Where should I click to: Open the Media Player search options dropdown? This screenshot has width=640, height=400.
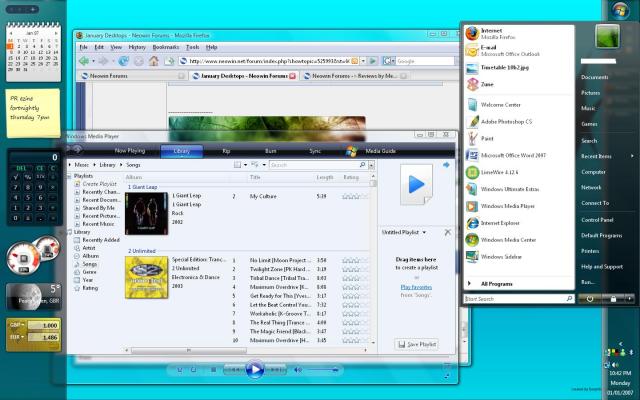click(371, 165)
